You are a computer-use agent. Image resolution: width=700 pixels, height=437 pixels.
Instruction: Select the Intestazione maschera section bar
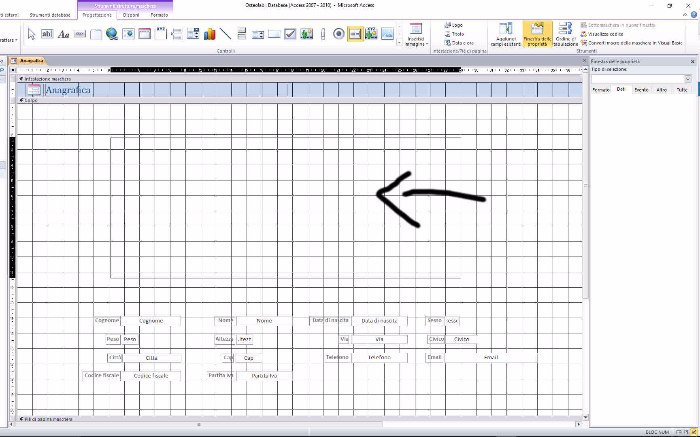tap(300, 79)
